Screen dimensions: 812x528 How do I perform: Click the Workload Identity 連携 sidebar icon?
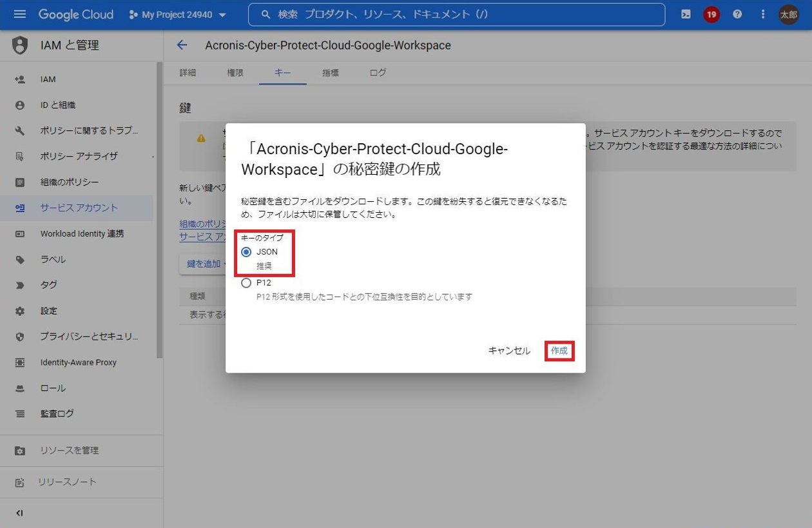20,233
